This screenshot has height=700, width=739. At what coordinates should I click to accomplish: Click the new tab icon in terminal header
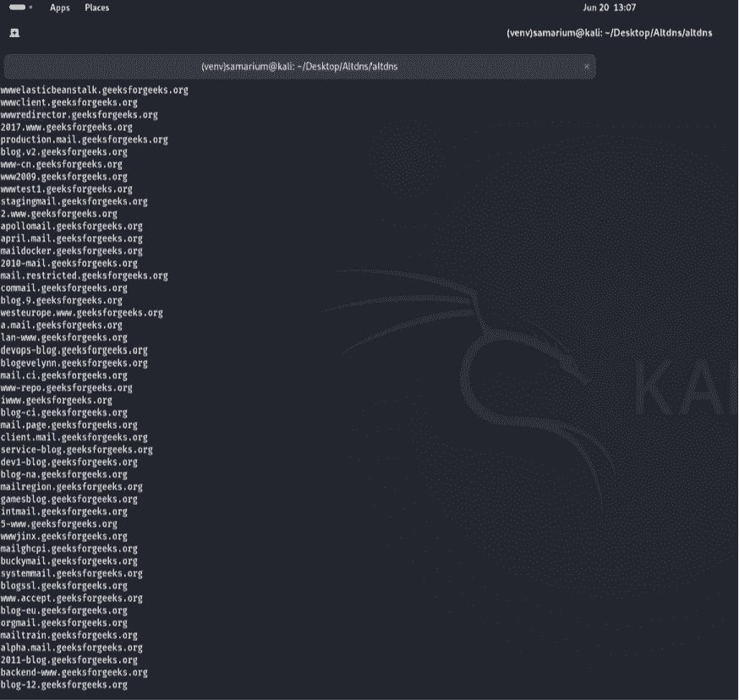[x=14, y=32]
